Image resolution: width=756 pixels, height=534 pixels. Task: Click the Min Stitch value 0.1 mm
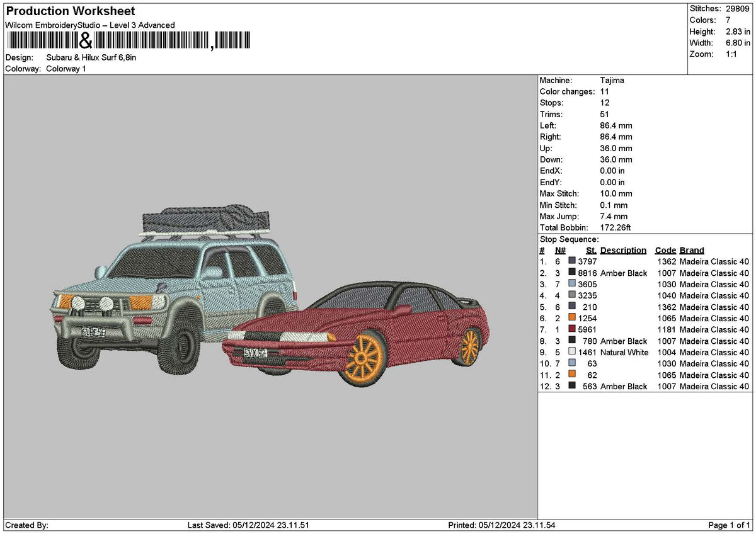pyautogui.click(x=614, y=205)
